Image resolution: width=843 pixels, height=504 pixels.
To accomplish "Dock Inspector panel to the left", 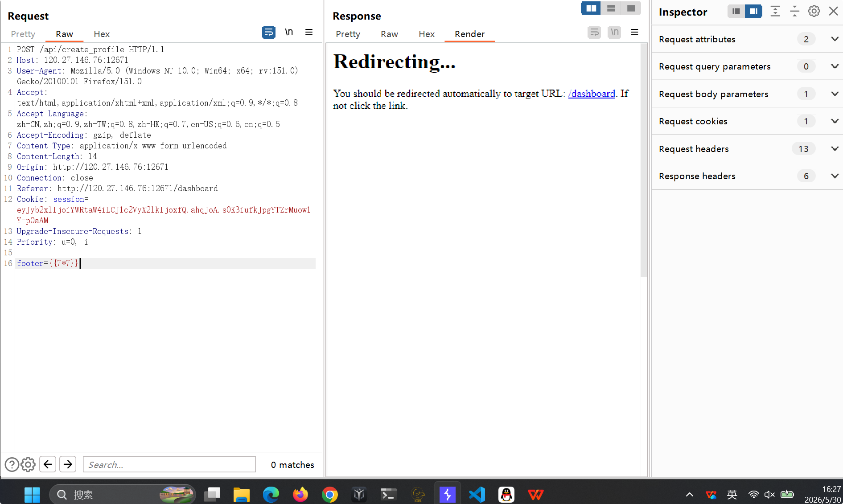I will [x=736, y=11].
